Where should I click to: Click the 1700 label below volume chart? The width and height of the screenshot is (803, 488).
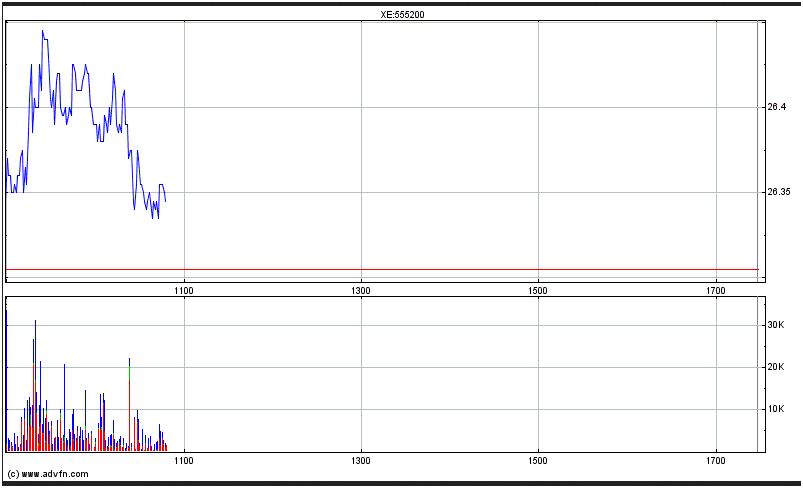click(715, 460)
